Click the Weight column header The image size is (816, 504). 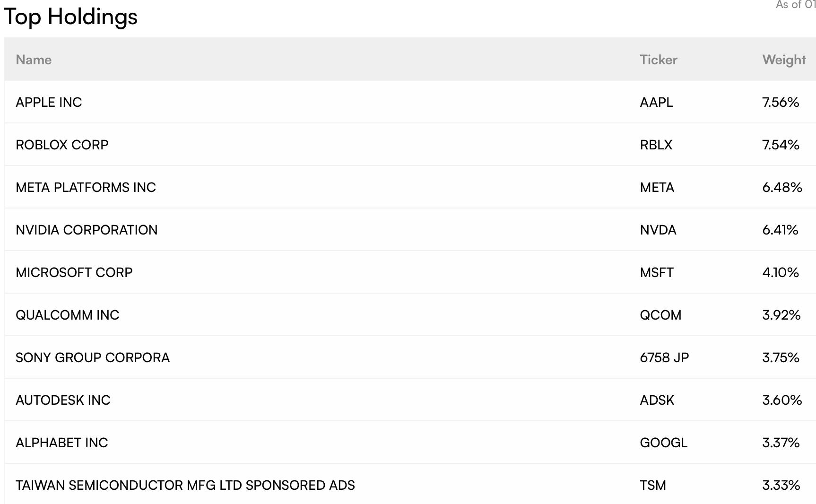[x=784, y=60]
